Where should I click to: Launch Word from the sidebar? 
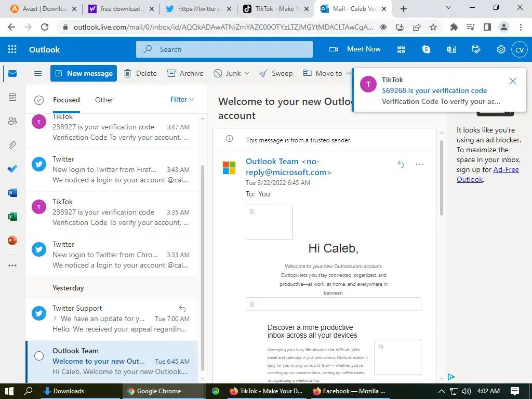coord(12,193)
